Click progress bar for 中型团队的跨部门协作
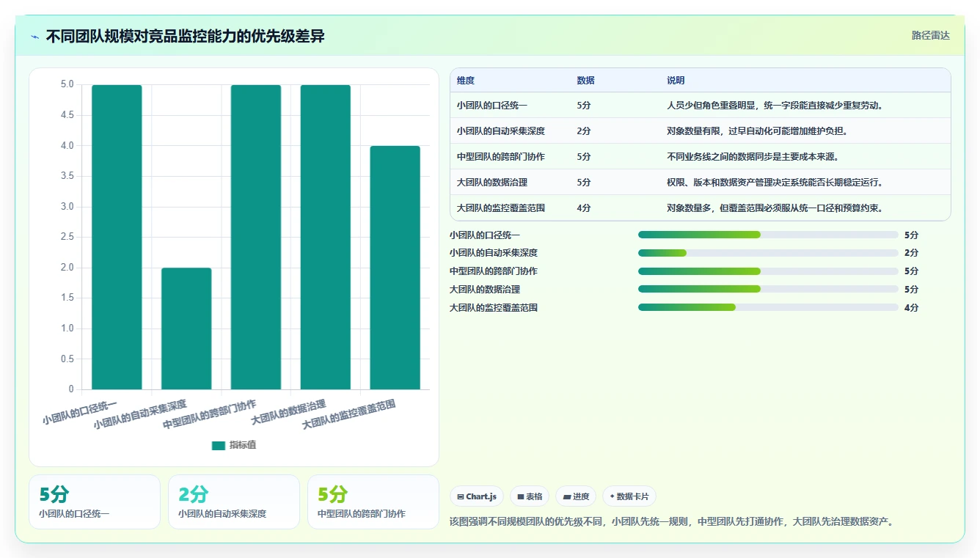The image size is (980, 558). pos(768,271)
